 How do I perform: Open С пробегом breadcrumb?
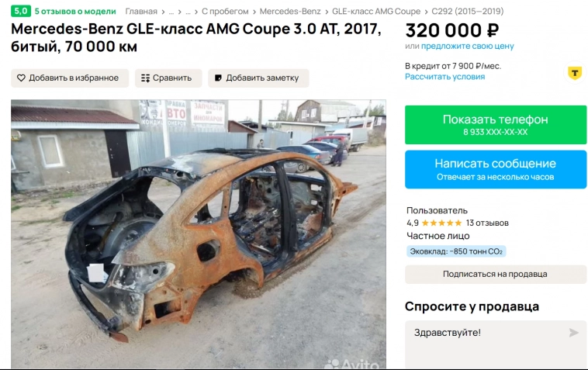[225, 12]
